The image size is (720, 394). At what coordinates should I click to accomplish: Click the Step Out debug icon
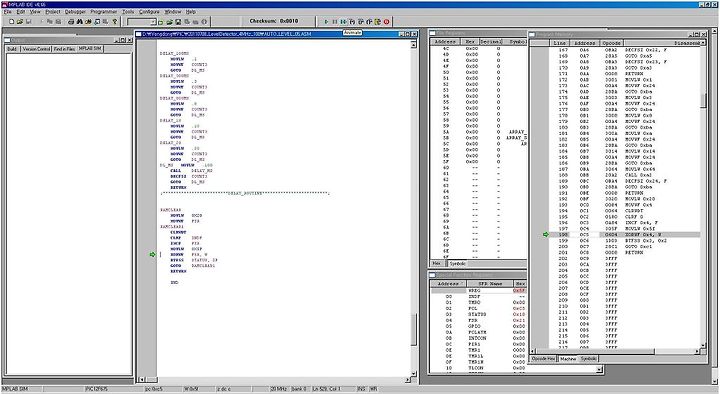pyautogui.click(x=369, y=22)
